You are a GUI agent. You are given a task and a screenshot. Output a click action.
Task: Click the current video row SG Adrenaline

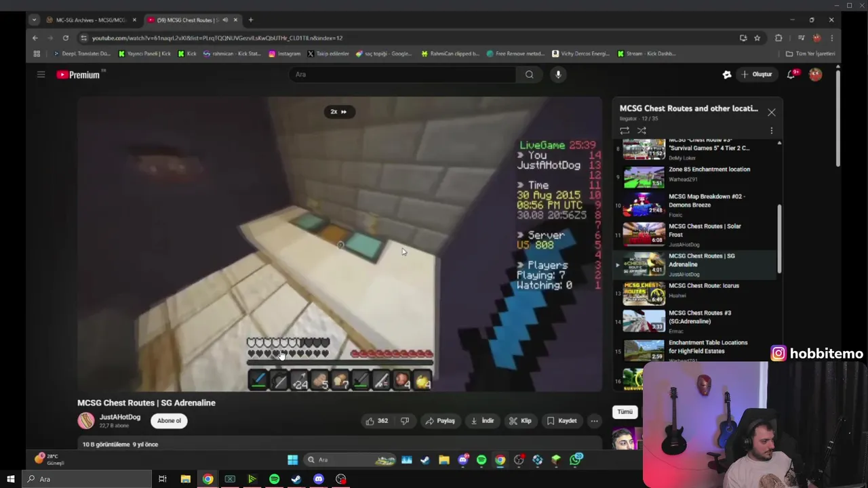click(696, 264)
